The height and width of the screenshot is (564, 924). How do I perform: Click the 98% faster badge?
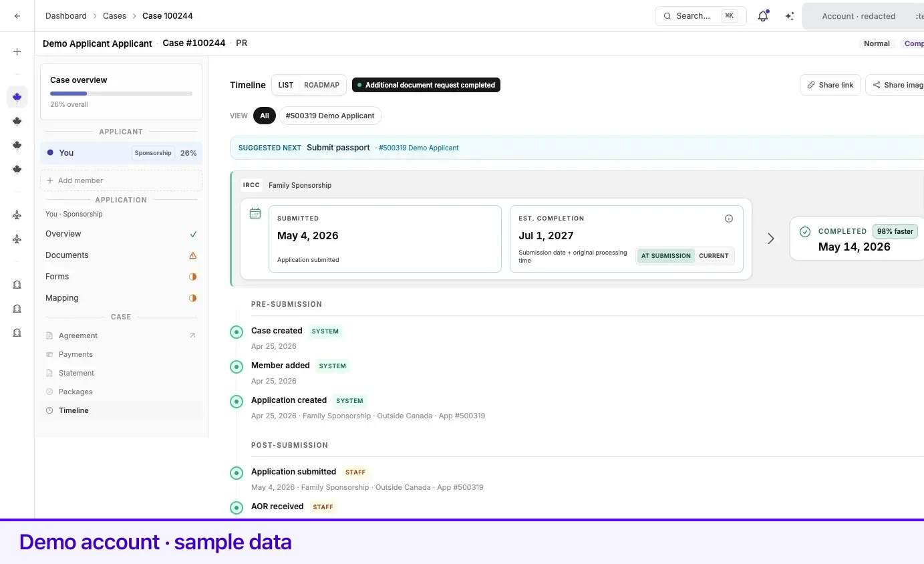coord(895,231)
